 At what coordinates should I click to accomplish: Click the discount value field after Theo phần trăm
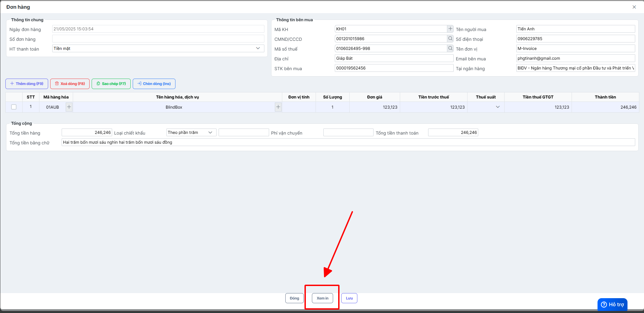coord(244,133)
